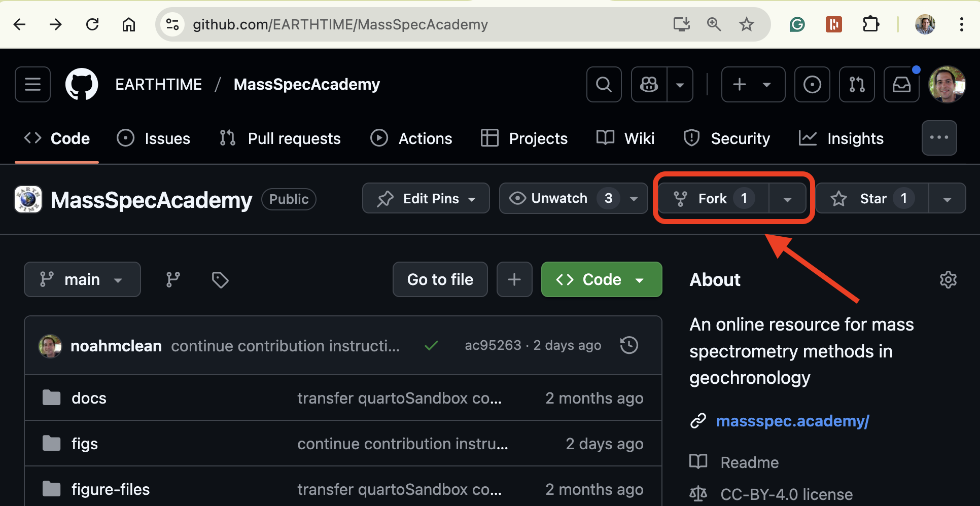View repository tags icon
The width and height of the screenshot is (980, 506).
220,279
